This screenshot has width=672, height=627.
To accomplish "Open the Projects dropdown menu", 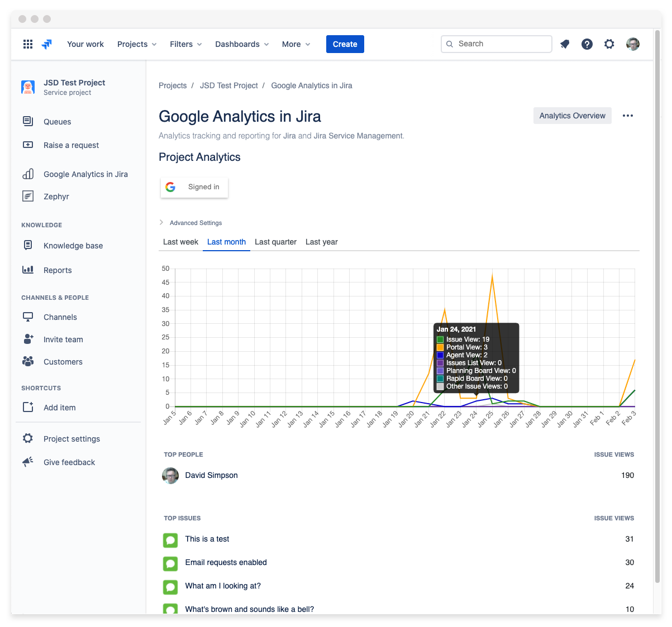I will pos(137,44).
